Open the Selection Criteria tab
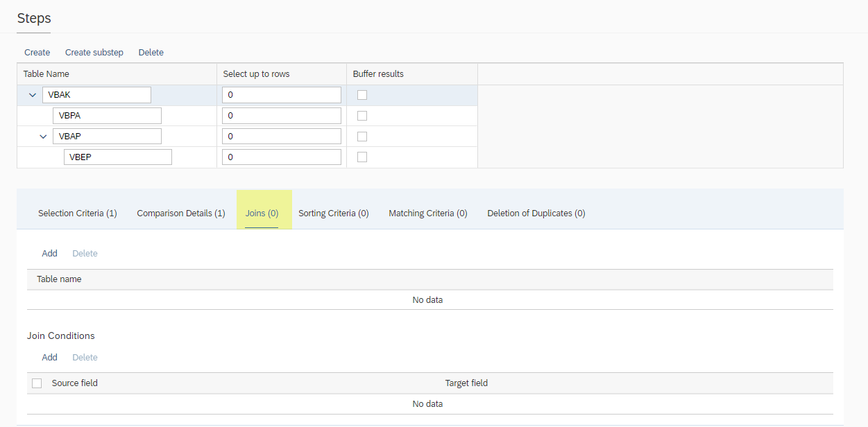The width and height of the screenshot is (868, 427). click(77, 214)
